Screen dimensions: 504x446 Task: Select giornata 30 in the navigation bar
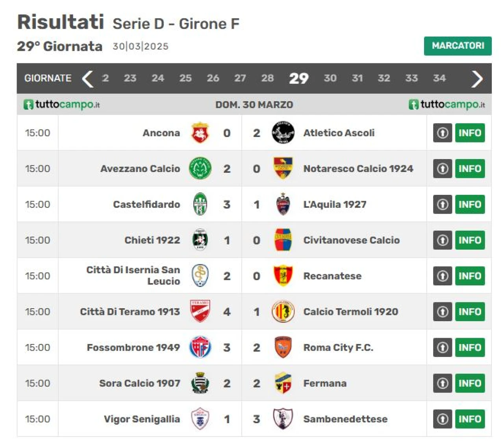coord(330,78)
